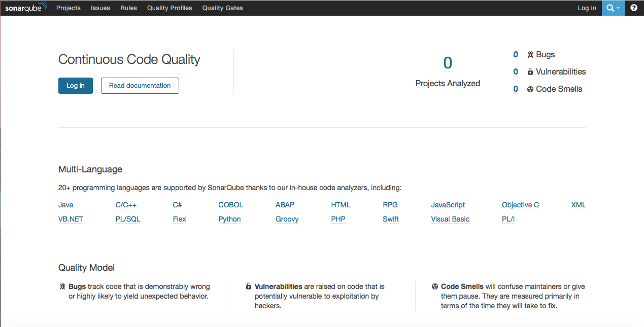The height and width of the screenshot is (327, 644).
Task: Click the Projects Analyzed label
Action: 448,84
